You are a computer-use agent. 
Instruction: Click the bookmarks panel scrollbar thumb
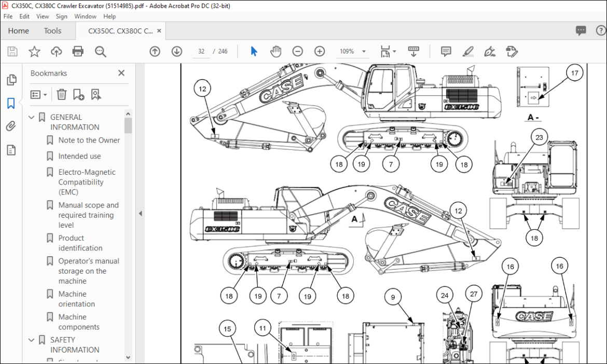point(128,125)
